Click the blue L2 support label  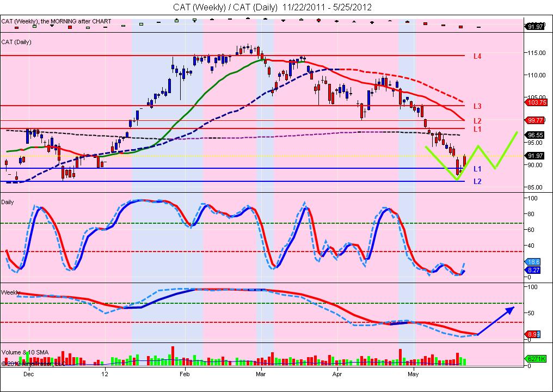tap(477, 181)
